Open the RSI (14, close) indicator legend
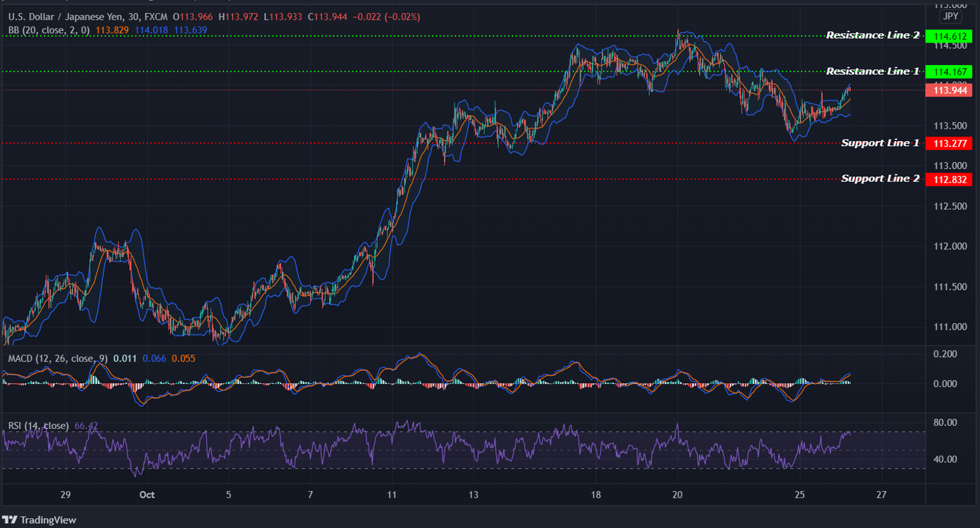The height and width of the screenshot is (528, 980). (x=38, y=426)
